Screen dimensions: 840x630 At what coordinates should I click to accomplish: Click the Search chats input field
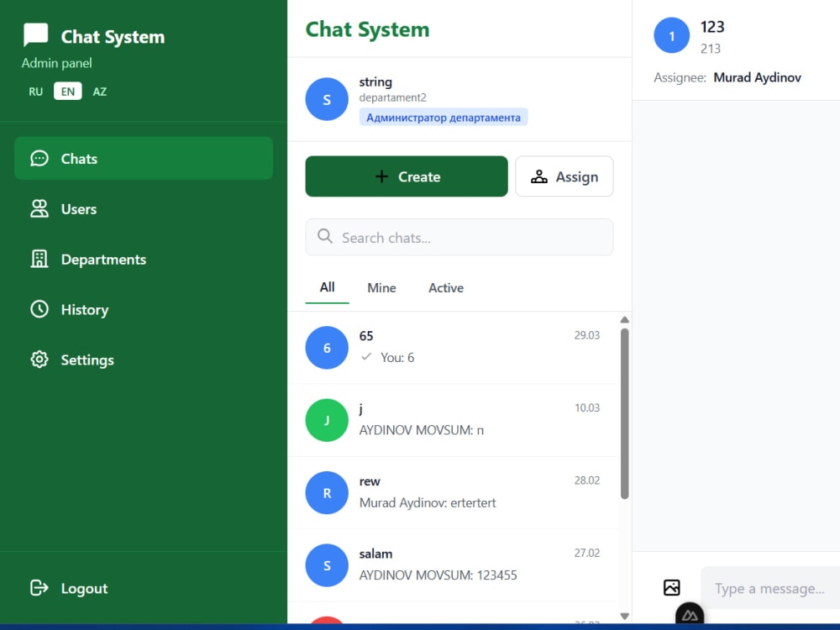coord(459,238)
